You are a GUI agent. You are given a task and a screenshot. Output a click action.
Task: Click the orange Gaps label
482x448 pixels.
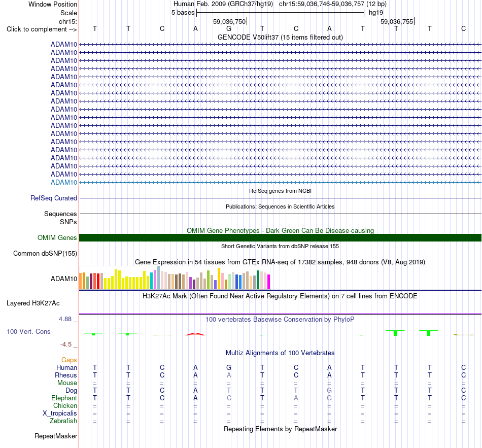click(x=69, y=360)
